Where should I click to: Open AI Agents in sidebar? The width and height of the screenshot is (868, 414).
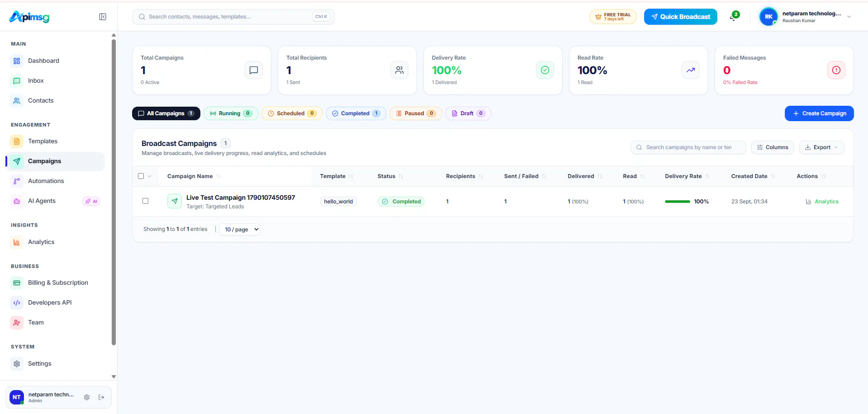(55, 201)
